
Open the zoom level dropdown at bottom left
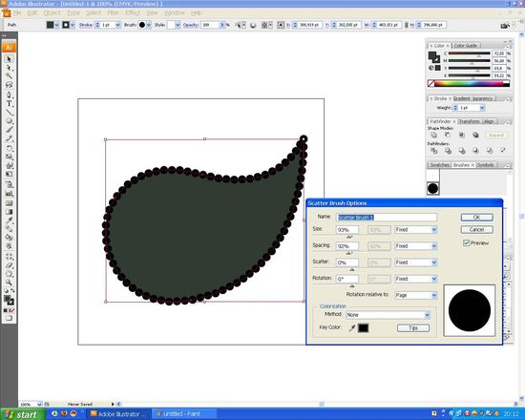39,405
